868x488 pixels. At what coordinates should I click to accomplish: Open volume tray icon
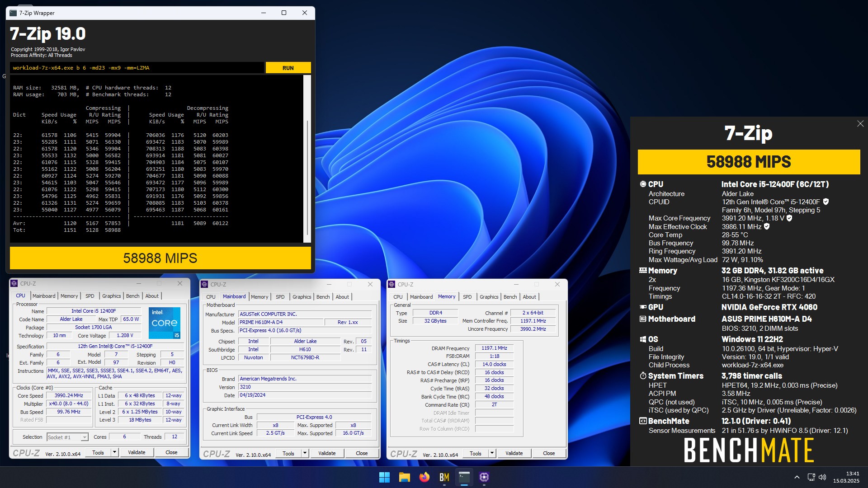822,477
